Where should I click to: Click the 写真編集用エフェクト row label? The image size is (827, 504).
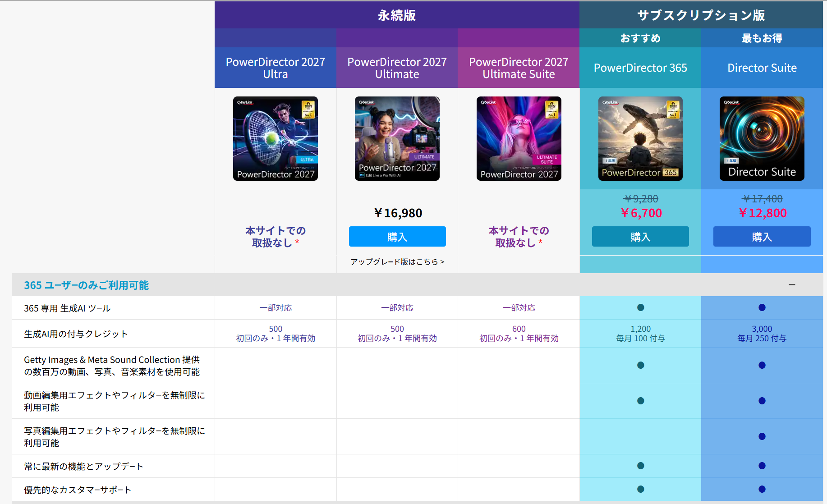coord(115,437)
